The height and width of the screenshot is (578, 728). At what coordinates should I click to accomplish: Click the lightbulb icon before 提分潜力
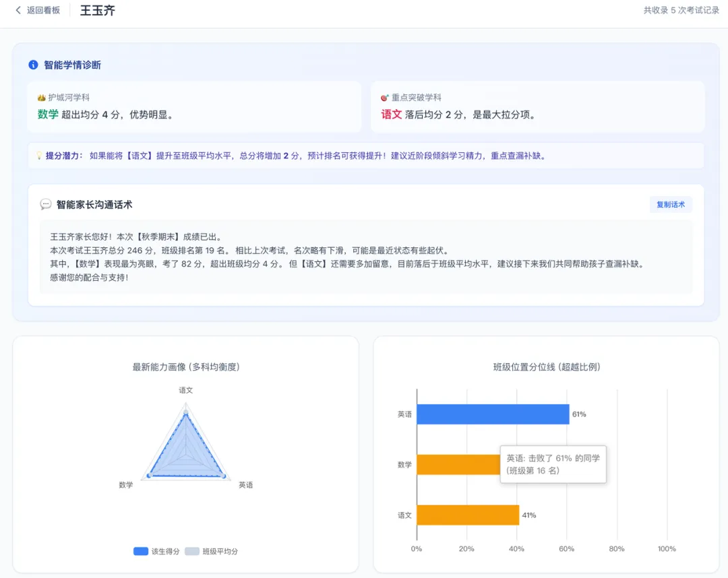click(39, 156)
